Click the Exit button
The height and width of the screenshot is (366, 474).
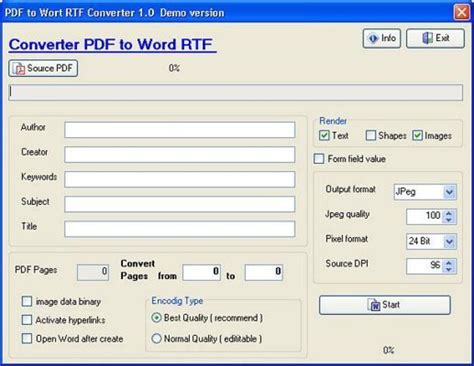click(x=435, y=38)
